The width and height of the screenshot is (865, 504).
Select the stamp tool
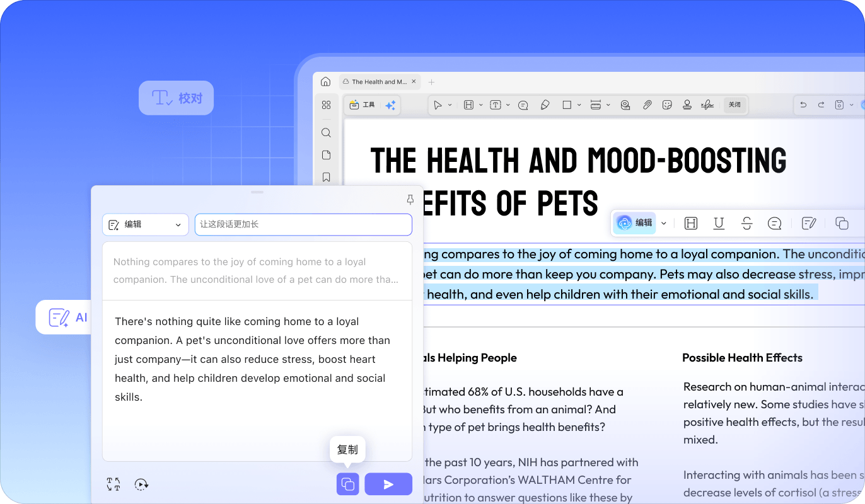[x=687, y=105]
